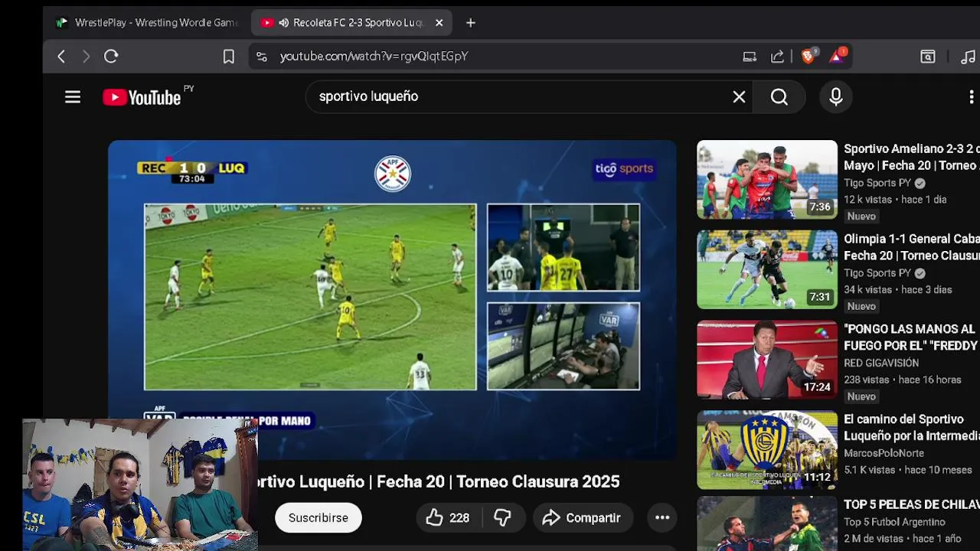This screenshot has height=551, width=980.
Task: Go back with the browser back arrow
Action: 61,56
